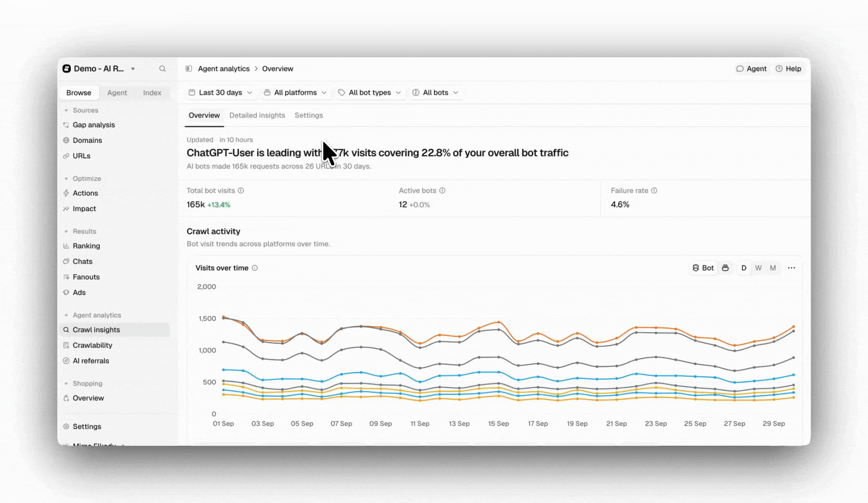Screen dimensions: 868x503
Task: Open the Last 30 days date range dropdown
Action: coord(220,93)
